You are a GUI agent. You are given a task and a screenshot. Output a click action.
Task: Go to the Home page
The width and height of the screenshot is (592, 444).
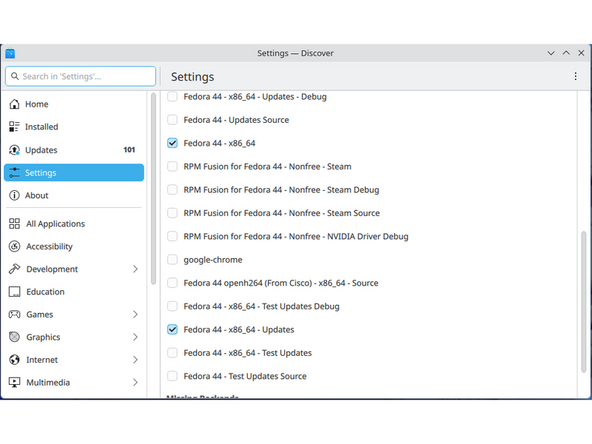coord(74,104)
